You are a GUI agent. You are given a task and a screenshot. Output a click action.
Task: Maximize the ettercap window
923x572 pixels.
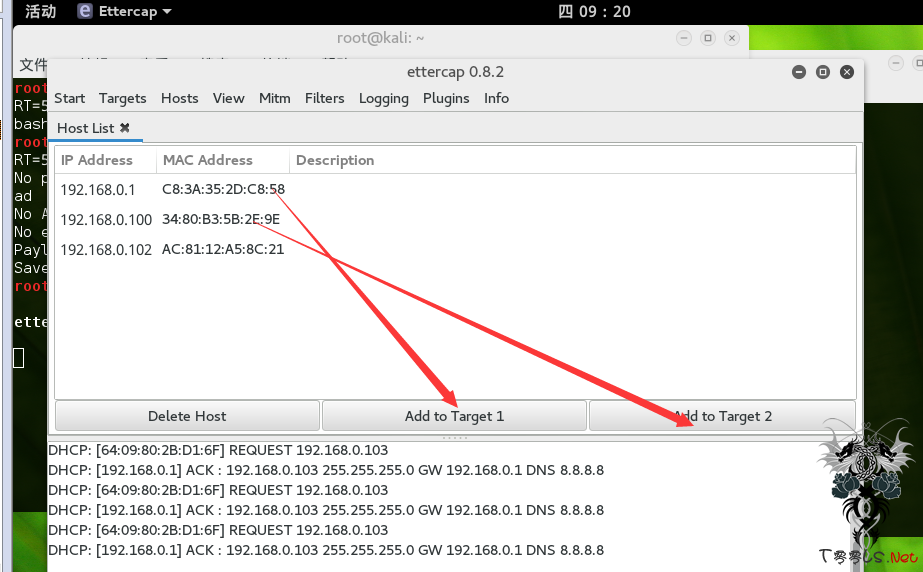[823, 72]
